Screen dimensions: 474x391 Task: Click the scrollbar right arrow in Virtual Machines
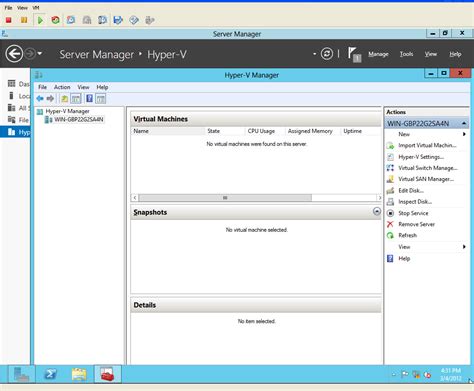coord(379,198)
